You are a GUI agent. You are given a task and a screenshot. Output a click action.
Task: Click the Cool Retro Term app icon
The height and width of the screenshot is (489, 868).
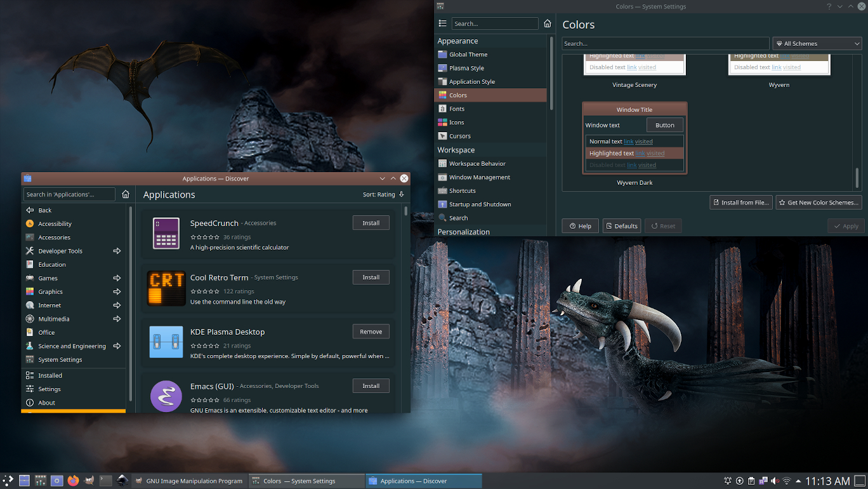[166, 288]
